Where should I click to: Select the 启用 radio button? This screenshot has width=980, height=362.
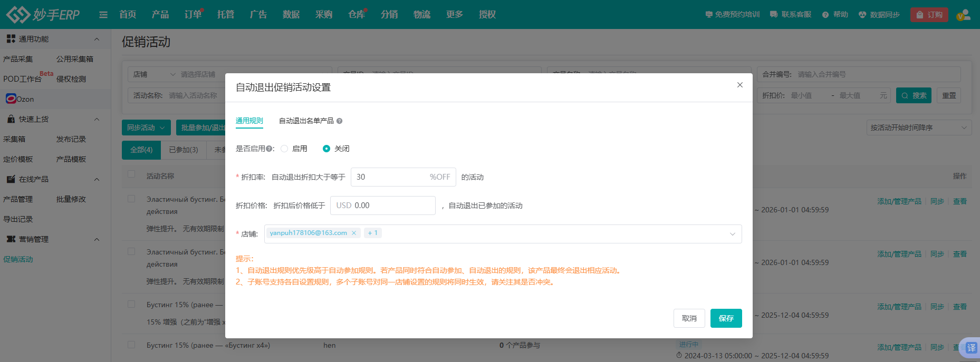[284, 149]
